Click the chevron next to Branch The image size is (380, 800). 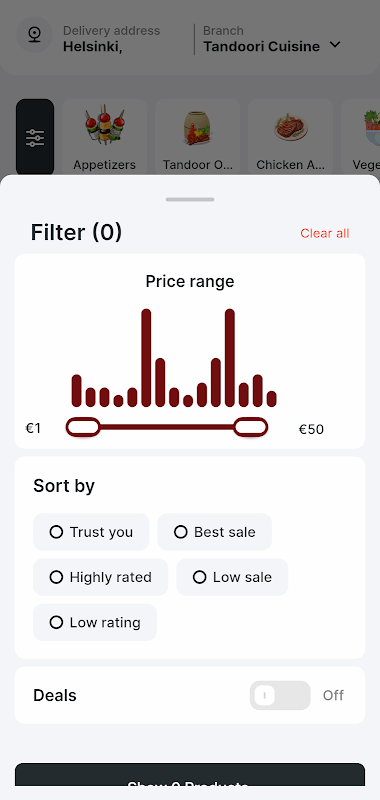[335, 45]
